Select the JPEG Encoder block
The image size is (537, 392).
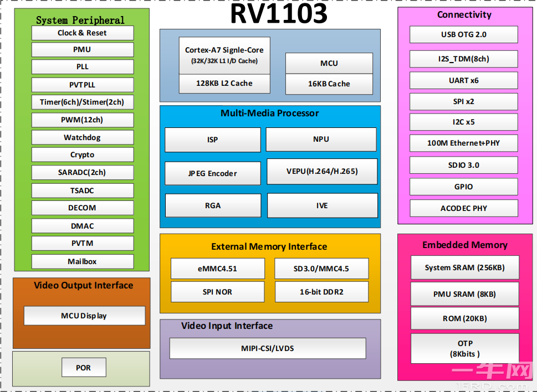point(212,173)
